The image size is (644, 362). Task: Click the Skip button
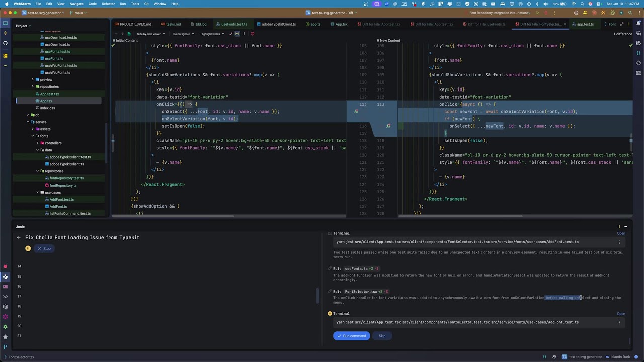pos(382,336)
